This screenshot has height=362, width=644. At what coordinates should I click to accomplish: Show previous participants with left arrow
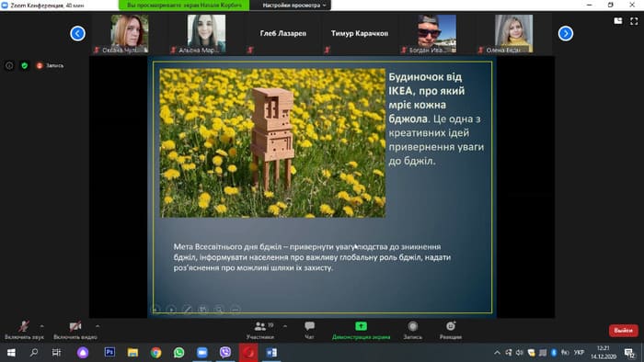click(77, 33)
